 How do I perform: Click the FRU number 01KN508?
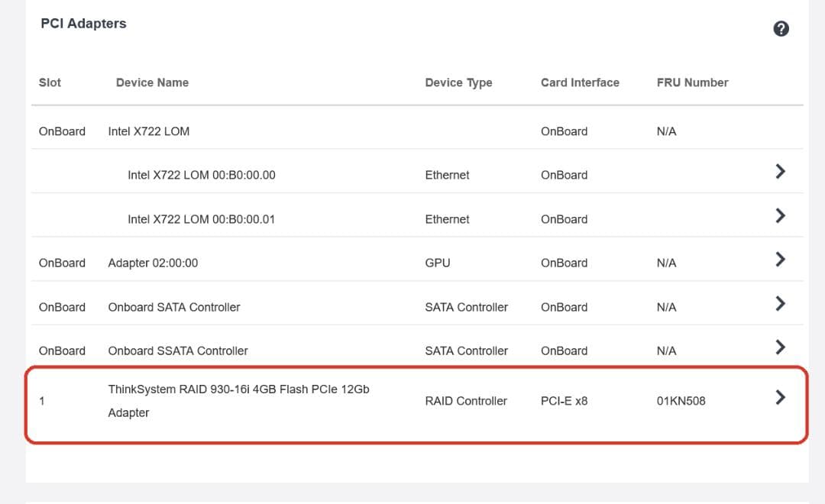tap(681, 400)
